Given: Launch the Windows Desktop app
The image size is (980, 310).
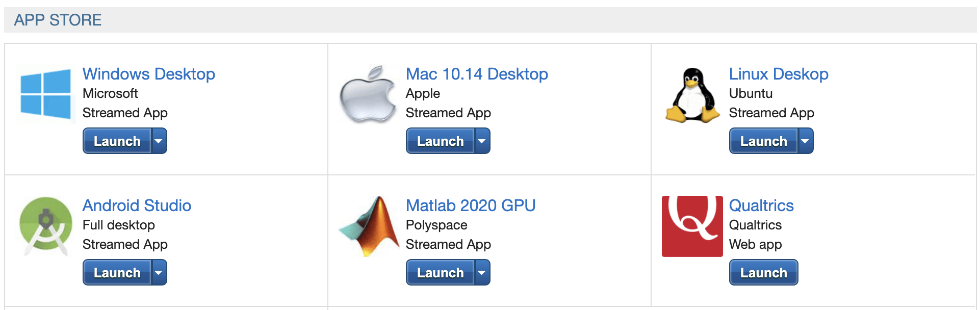Looking at the screenshot, I should [x=117, y=141].
